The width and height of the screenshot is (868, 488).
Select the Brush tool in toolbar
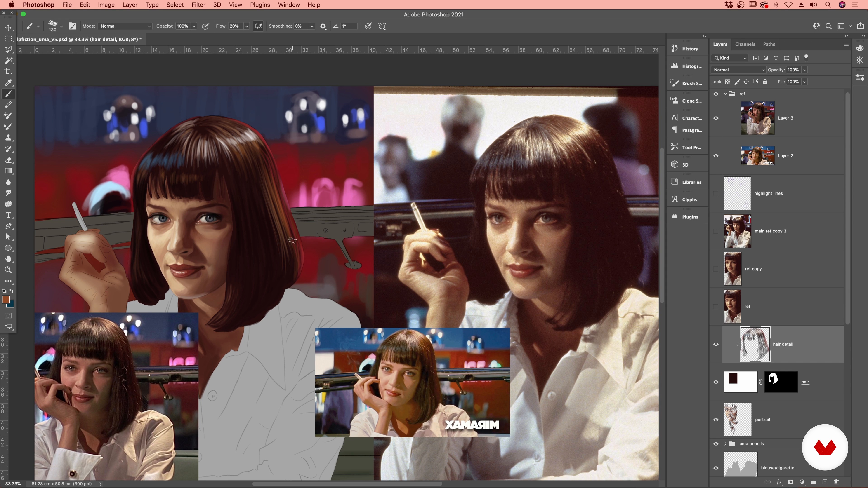[8, 94]
